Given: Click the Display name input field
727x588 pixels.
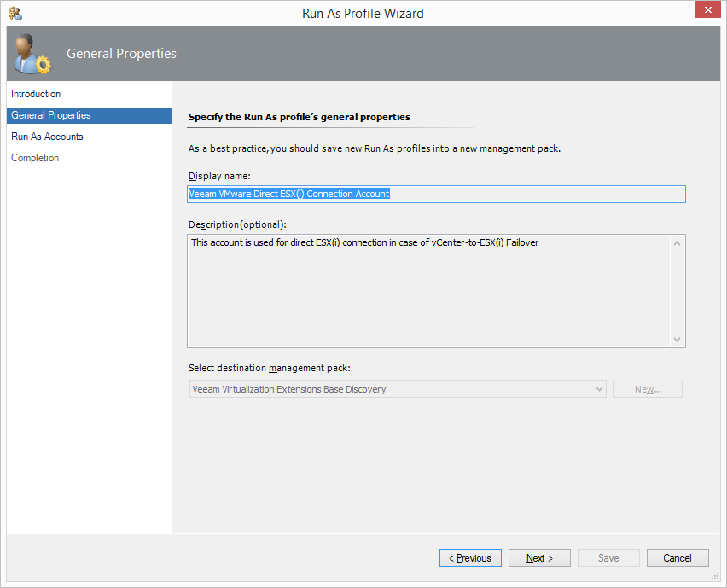Looking at the screenshot, I should coord(436,194).
